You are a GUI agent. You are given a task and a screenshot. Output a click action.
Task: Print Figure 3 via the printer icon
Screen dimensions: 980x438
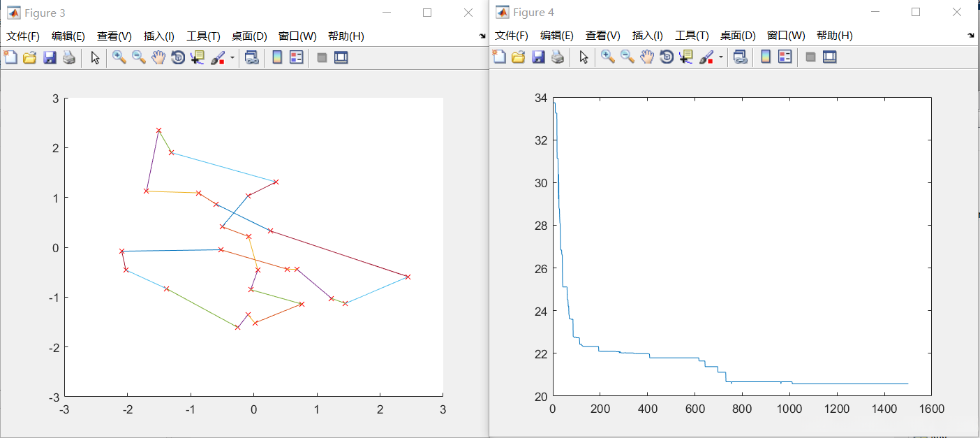coord(68,58)
